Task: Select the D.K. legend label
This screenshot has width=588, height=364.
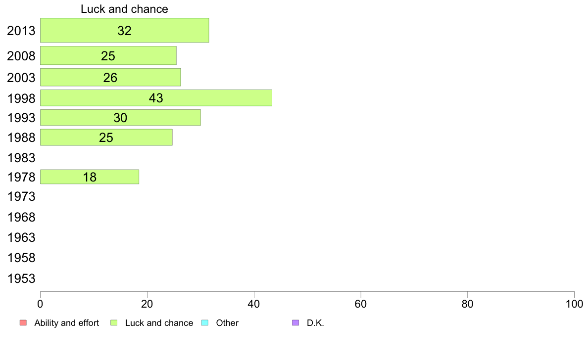Action: 315,323
